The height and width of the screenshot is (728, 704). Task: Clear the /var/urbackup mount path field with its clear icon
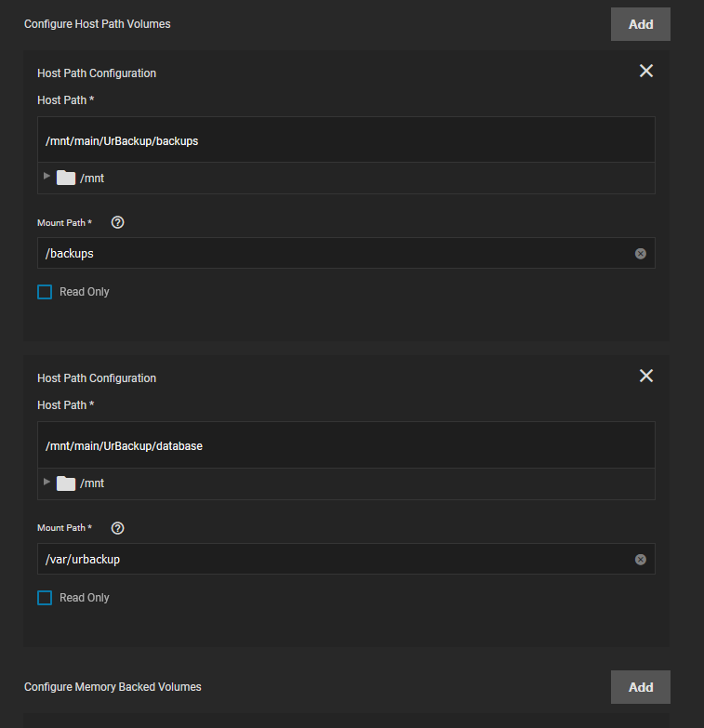click(x=641, y=560)
